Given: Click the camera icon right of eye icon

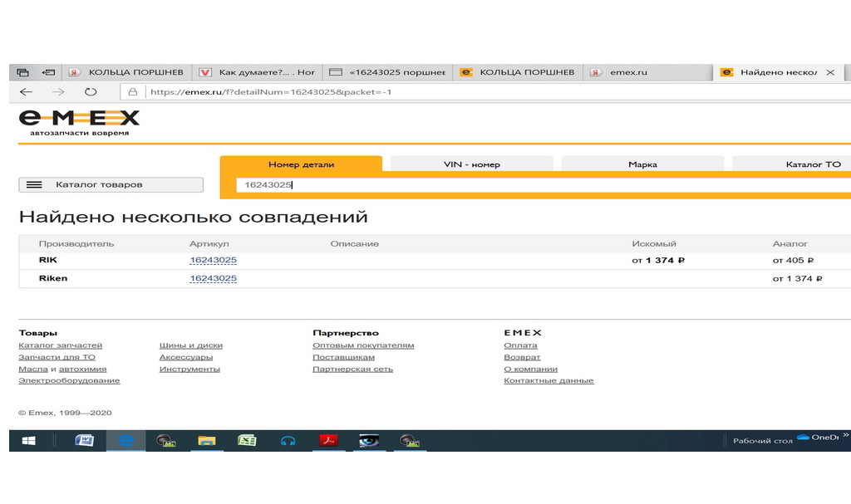Looking at the screenshot, I should pyautogui.click(x=410, y=441).
